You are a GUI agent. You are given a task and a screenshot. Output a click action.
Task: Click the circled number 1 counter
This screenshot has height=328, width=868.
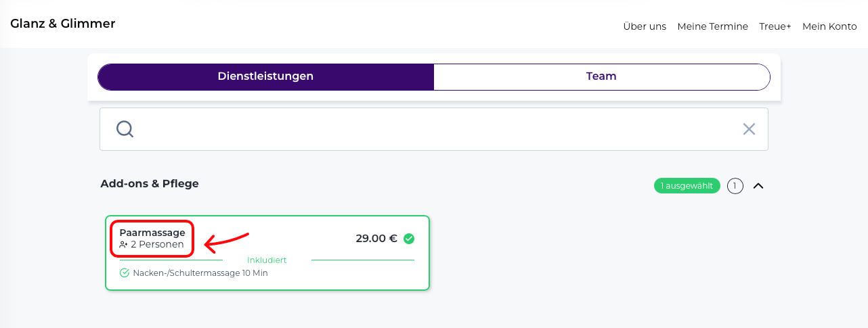coord(735,186)
